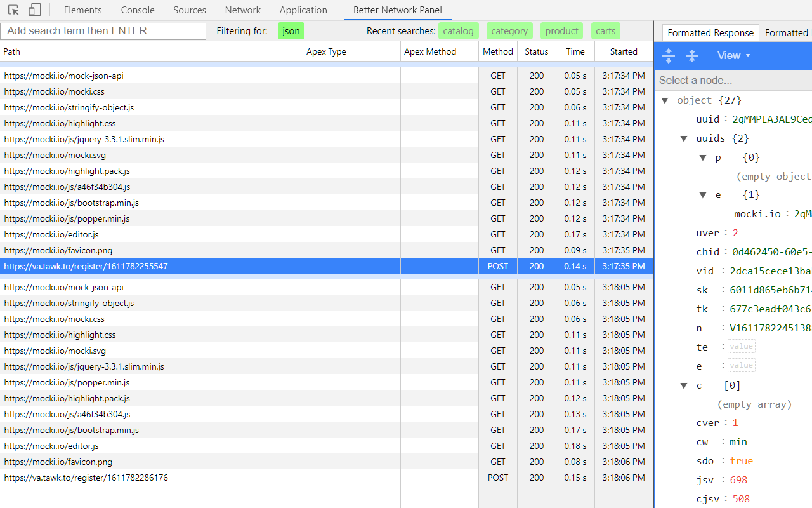Click the expand all nodes icon

pyautogui.click(x=669, y=56)
